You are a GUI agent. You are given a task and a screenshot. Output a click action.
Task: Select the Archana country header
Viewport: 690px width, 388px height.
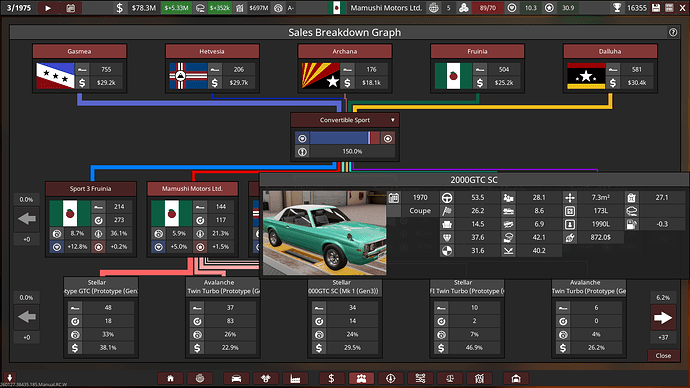[345, 51]
